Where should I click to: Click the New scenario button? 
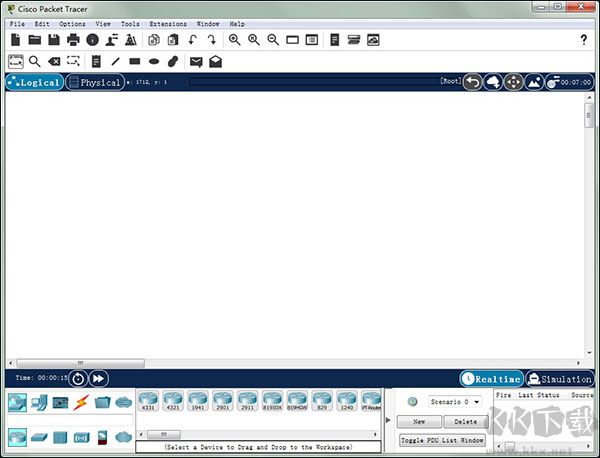[x=419, y=422]
